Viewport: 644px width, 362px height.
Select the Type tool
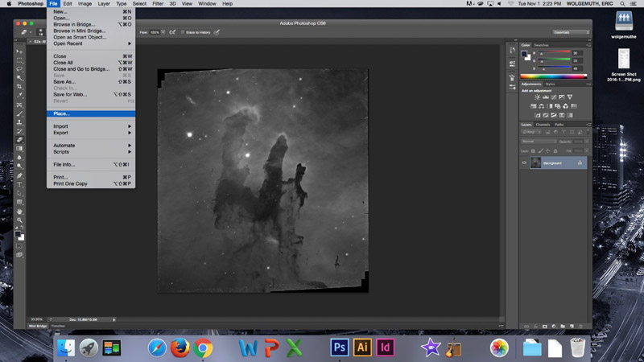pos(19,184)
